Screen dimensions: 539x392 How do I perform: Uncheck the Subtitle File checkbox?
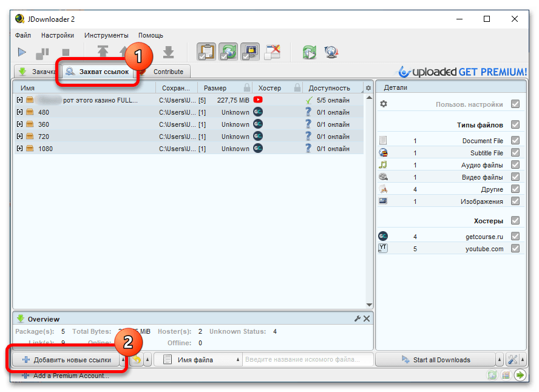(x=515, y=152)
